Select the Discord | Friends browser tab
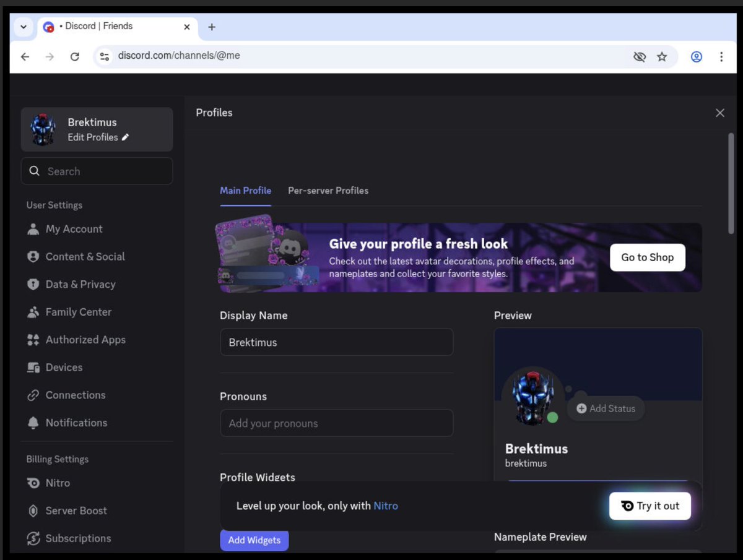The image size is (743, 560). tap(116, 27)
